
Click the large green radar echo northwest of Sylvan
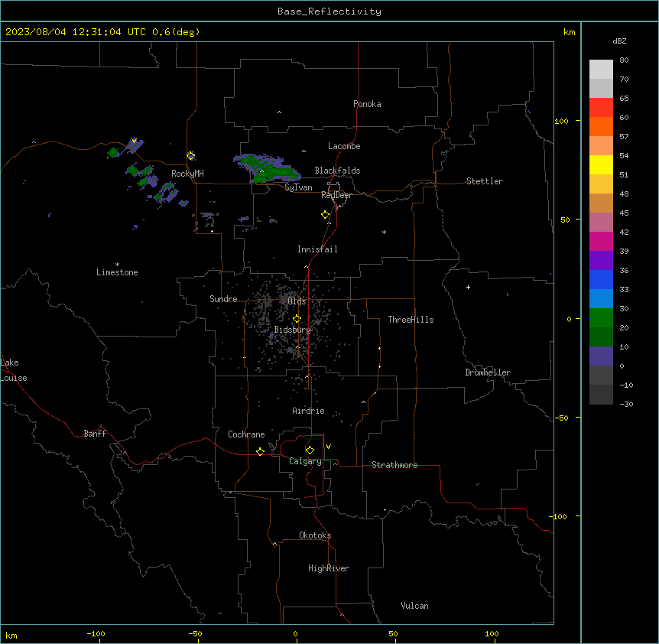(x=268, y=168)
